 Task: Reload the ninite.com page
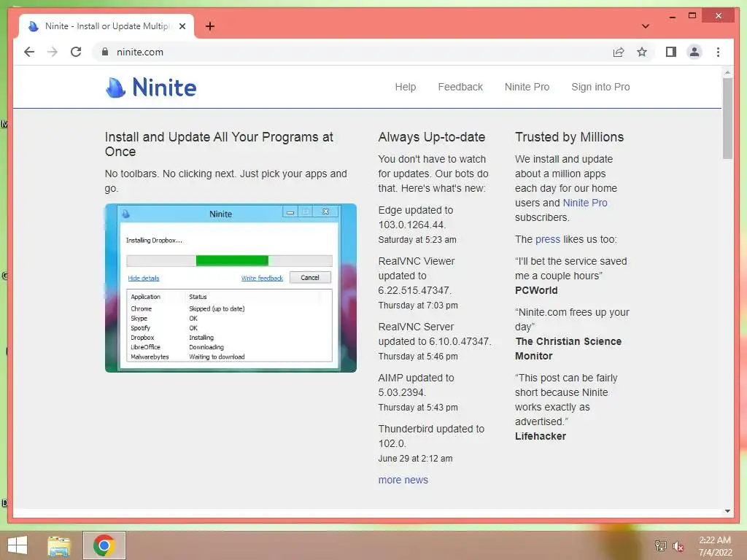click(76, 52)
